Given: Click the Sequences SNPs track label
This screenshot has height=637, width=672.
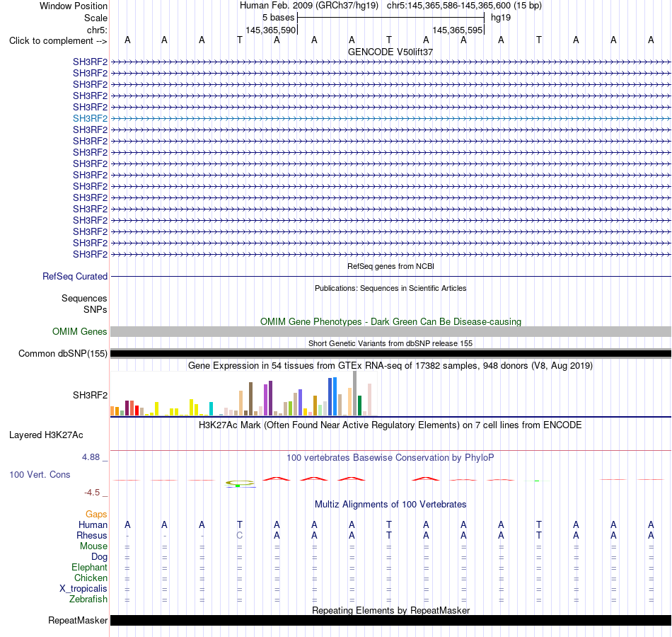Looking at the screenshot, I should [84, 304].
